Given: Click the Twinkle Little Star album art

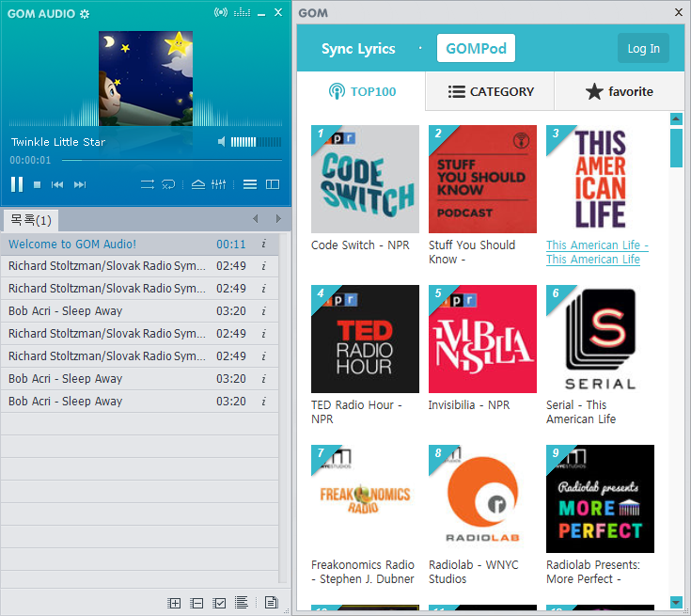Looking at the screenshot, I should click(146, 78).
